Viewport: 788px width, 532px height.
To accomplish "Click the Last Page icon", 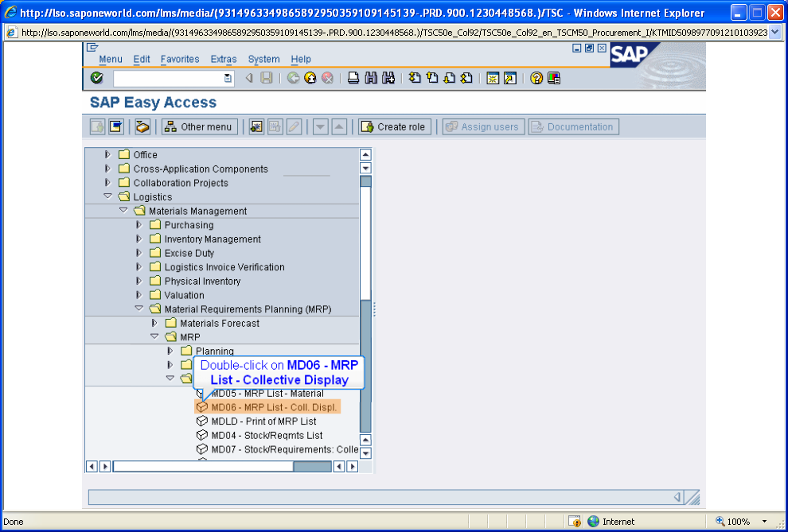I will tap(466, 78).
